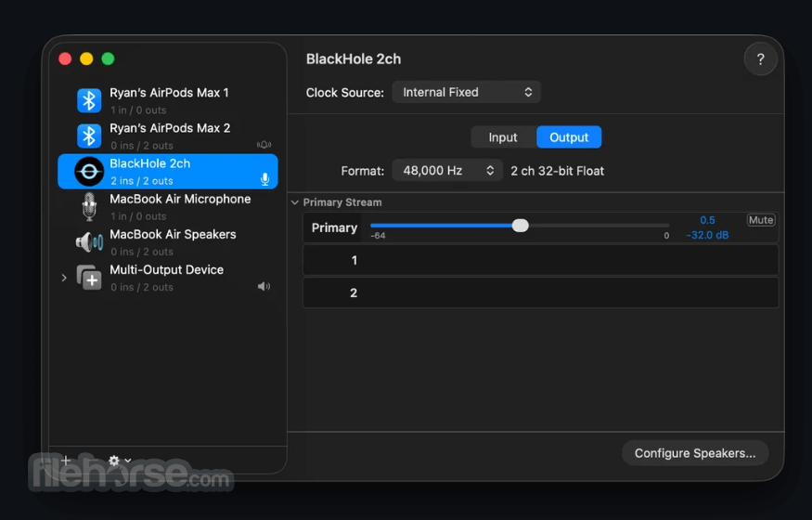Click the Multi-Output Device icon
The width and height of the screenshot is (812, 520).
coord(89,278)
